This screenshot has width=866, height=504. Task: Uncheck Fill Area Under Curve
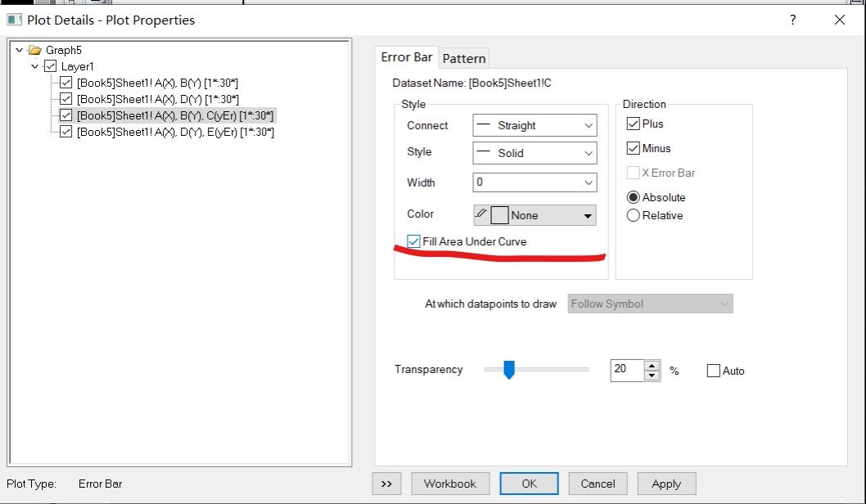click(x=413, y=241)
